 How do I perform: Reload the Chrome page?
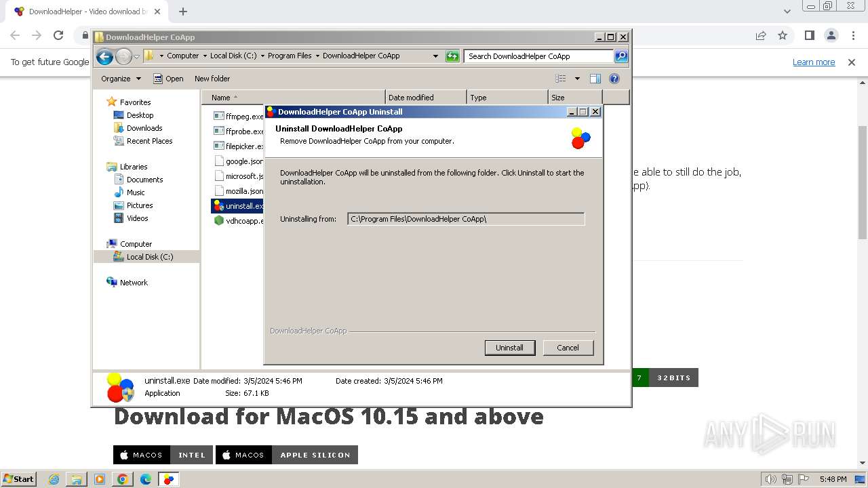58,35
